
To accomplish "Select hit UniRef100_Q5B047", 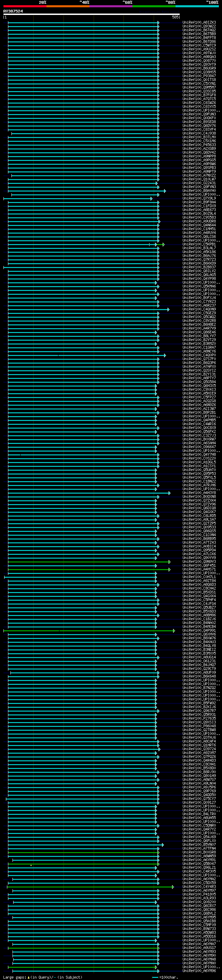I will [x=199, y=864].
